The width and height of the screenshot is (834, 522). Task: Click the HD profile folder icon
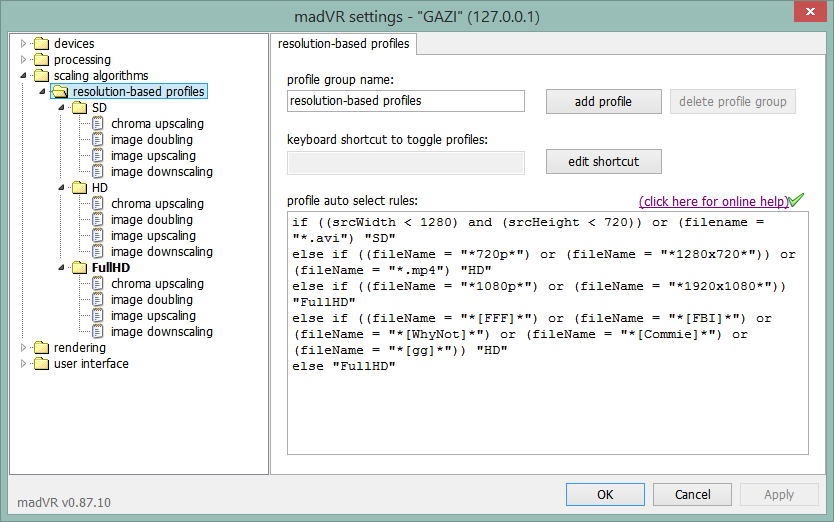coord(79,188)
